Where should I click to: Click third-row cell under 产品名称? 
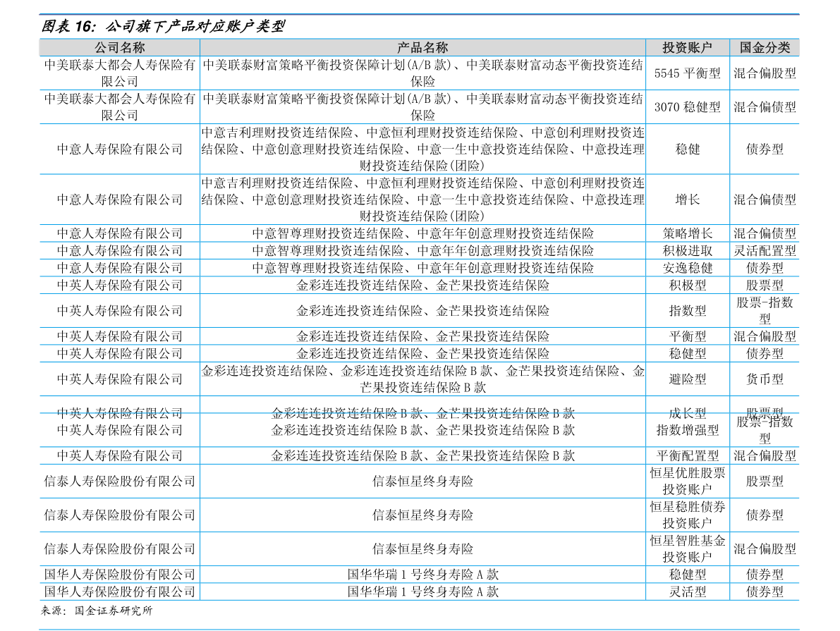click(x=422, y=149)
